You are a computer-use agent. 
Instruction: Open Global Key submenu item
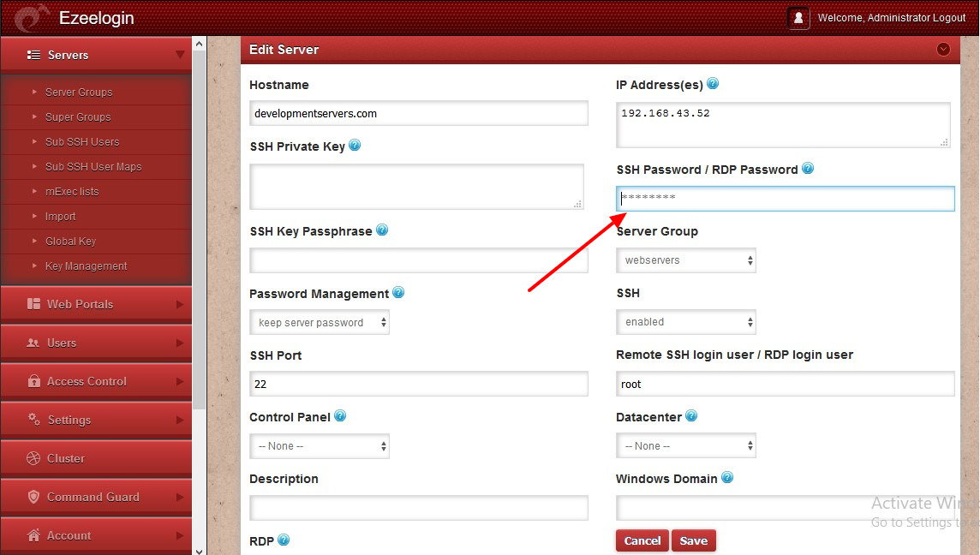[x=70, y=242]
